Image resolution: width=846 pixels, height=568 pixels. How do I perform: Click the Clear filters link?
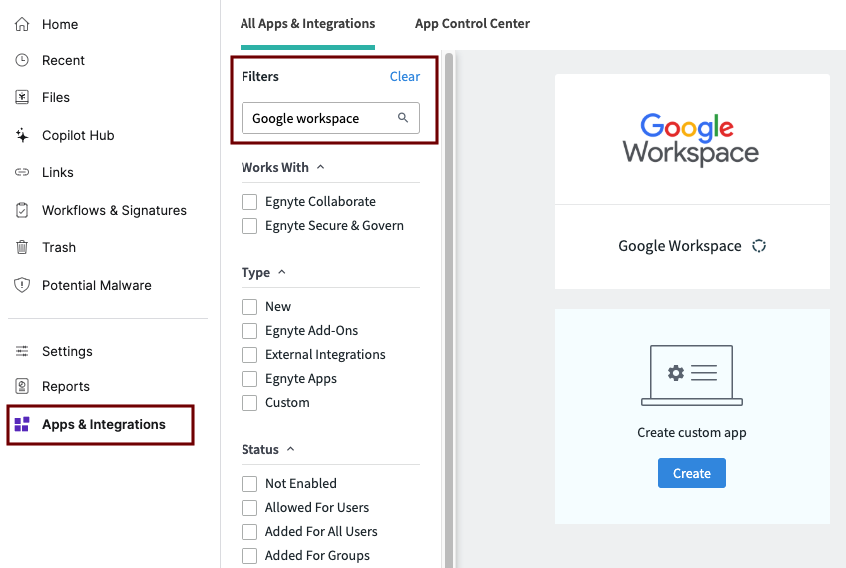pyautogui.click(x=405, y=77)
